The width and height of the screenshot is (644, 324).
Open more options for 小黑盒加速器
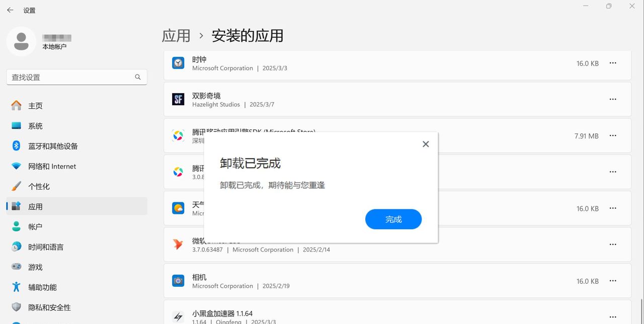pyautogui.click(x=612, y=316)
